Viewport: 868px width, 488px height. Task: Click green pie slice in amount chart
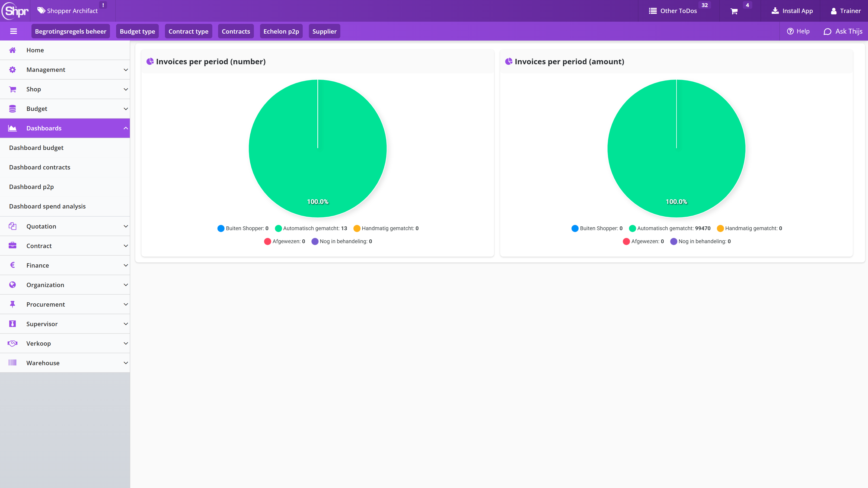(x=676, y=148)
